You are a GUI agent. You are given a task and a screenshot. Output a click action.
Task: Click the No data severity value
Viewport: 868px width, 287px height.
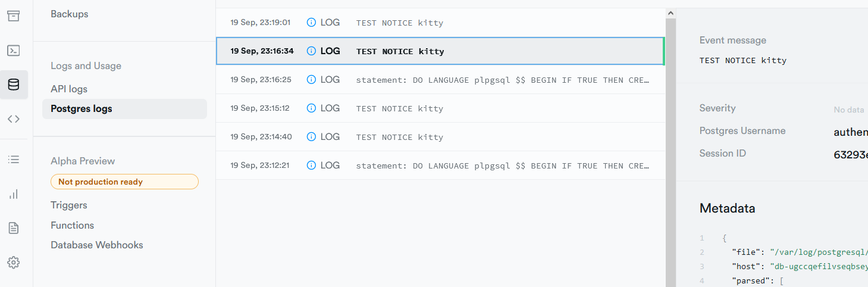pyautogui.click(x=849, y=110)
